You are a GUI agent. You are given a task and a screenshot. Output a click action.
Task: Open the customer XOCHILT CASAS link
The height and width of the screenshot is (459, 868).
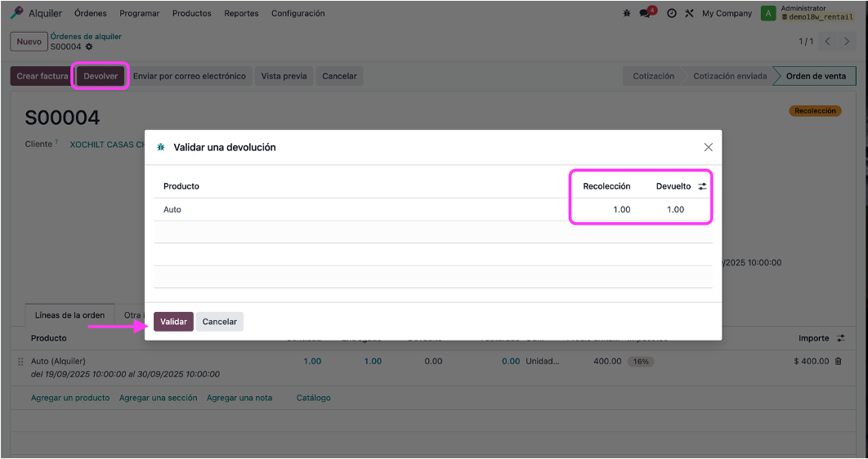pyautogui.click(x=107, y=145)
